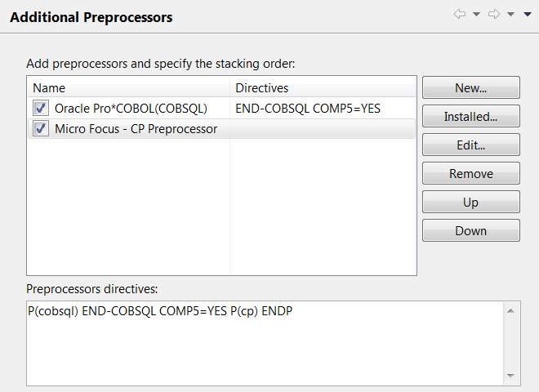The width and height of the screenshot is (539, 392).
Task: Click inside the Preprocessors directives text box
Action: (261, 343)
